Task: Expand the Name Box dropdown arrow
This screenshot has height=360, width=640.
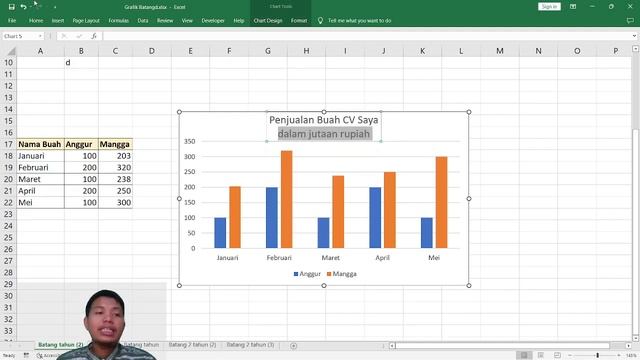Action: (40, 36)
